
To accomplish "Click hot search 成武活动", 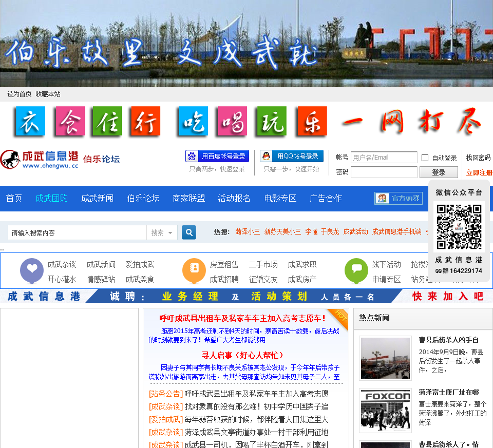I will point(355,231).
